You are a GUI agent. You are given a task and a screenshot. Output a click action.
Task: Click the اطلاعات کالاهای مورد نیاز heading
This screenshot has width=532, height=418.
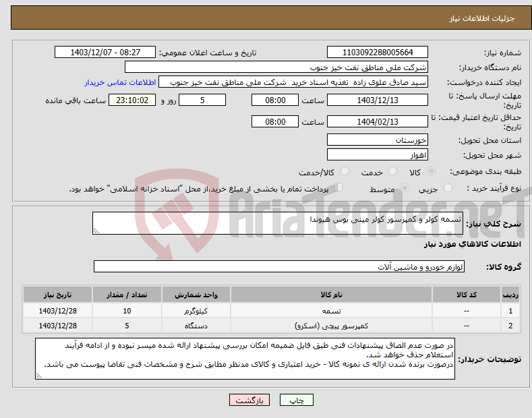click(x=472, y=244)
